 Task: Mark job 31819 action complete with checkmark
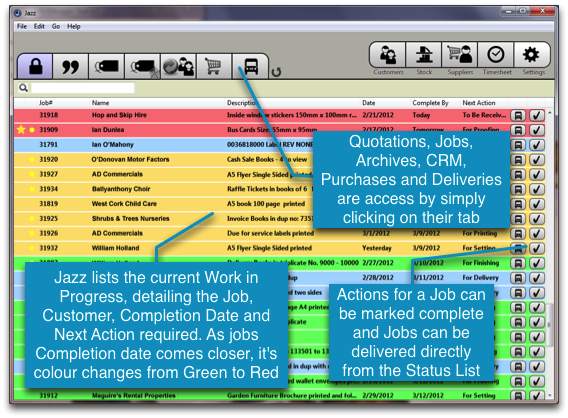pos(536,204)
